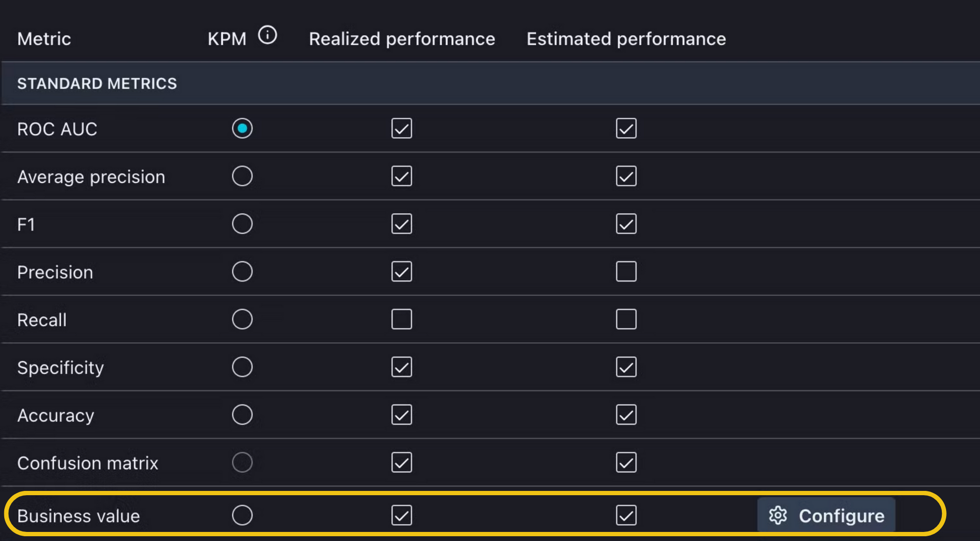
Task: Set Recall as the KPM
Action: tap(242, 319)
